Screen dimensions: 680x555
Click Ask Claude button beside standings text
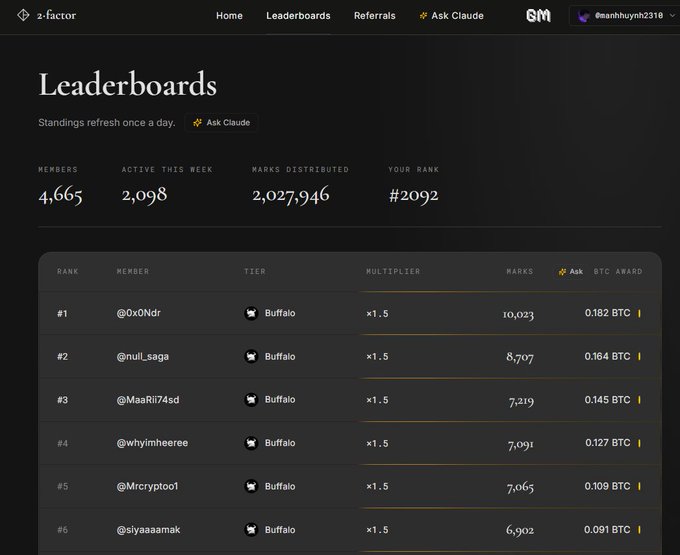pyautogui.click(x=222, y=123)
